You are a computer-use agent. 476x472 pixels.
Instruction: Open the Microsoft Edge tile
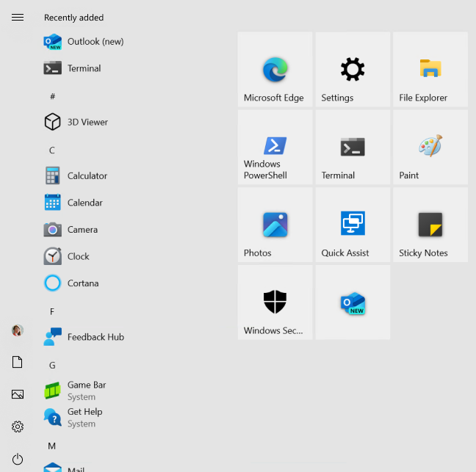click(275, 69)
